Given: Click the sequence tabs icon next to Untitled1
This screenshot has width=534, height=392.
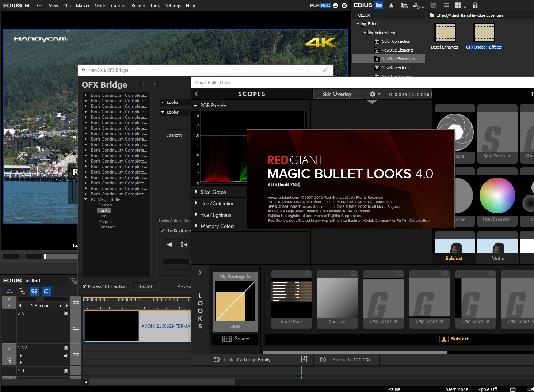Looking at the screenshot, I should click(x=74, y=281).
